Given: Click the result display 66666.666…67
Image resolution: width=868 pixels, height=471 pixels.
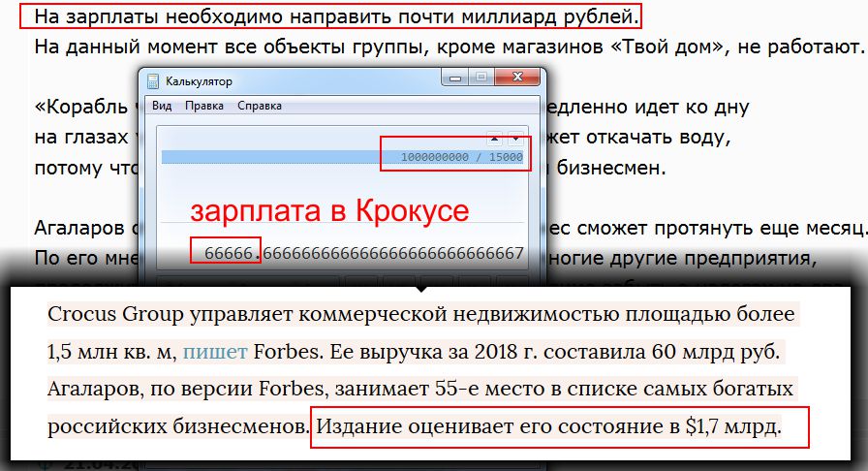Looking at the screenshot, I should [x=363, y=253].
